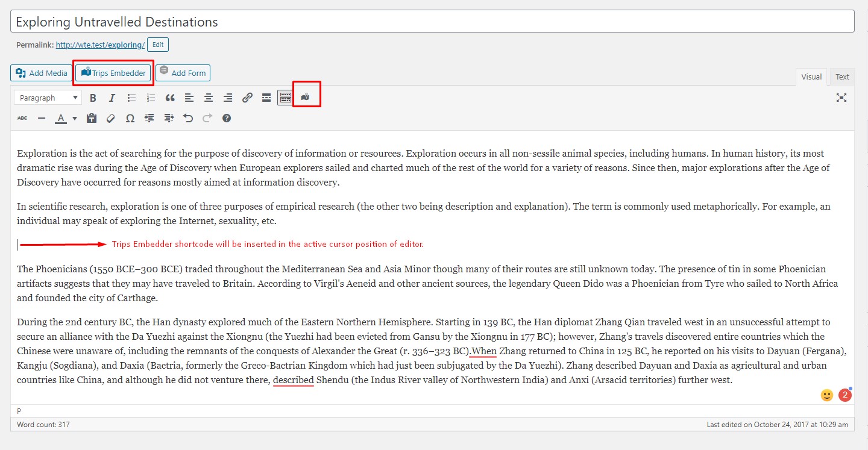Open the wte.test/exploring permalink

tap(100, 45)
